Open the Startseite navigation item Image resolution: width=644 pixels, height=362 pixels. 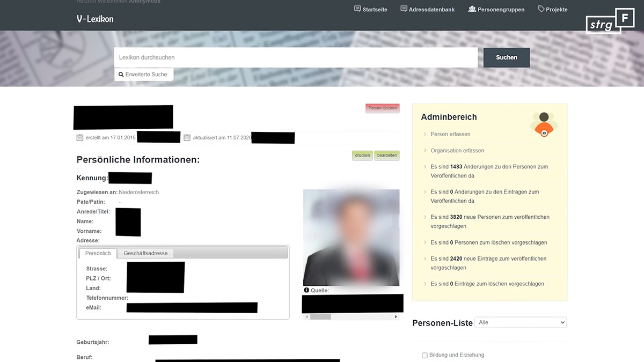[371, 9]
